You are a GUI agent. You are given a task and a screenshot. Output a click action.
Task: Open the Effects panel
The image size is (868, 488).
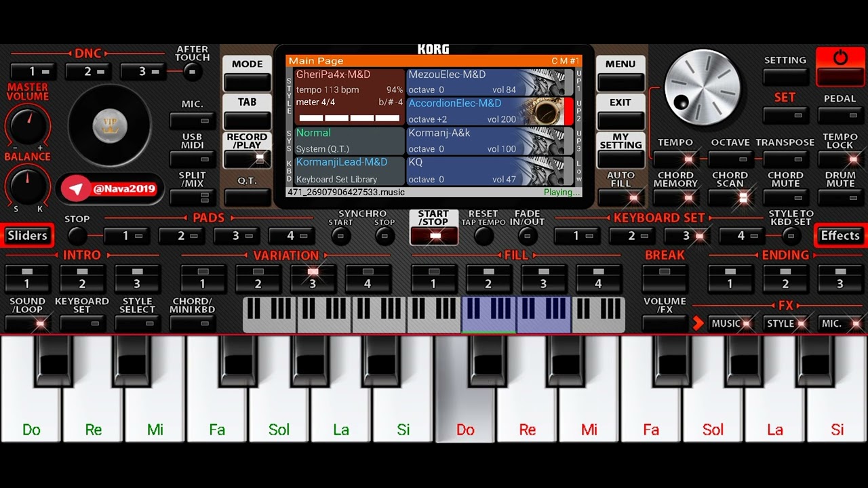tap(840, 236)
